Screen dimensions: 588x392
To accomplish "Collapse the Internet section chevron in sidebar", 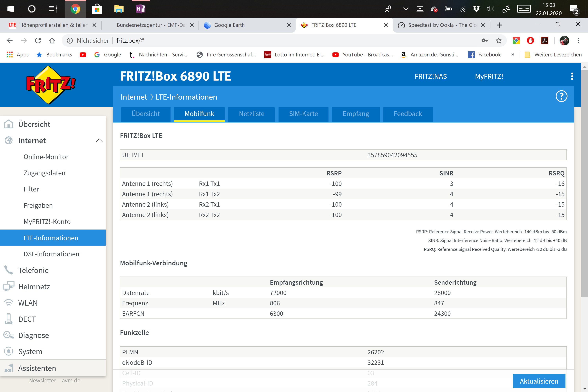I will [99, 141].
